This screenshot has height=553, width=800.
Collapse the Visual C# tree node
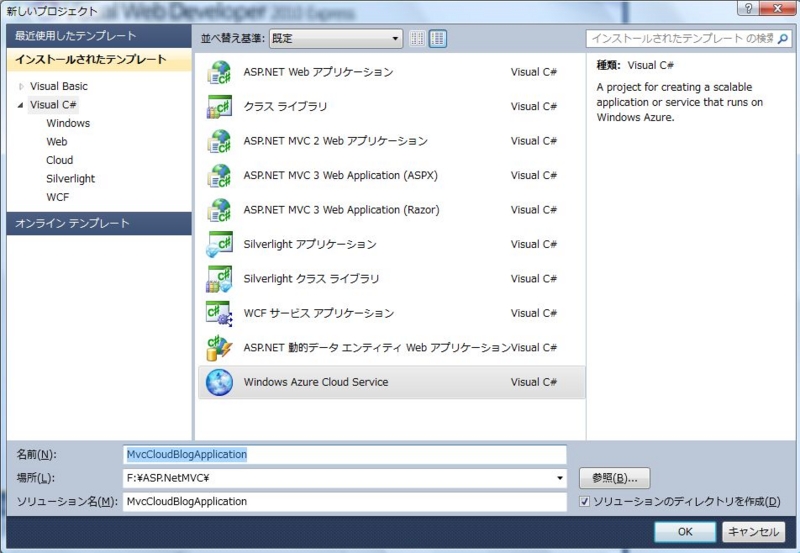[x=20, y=105]
